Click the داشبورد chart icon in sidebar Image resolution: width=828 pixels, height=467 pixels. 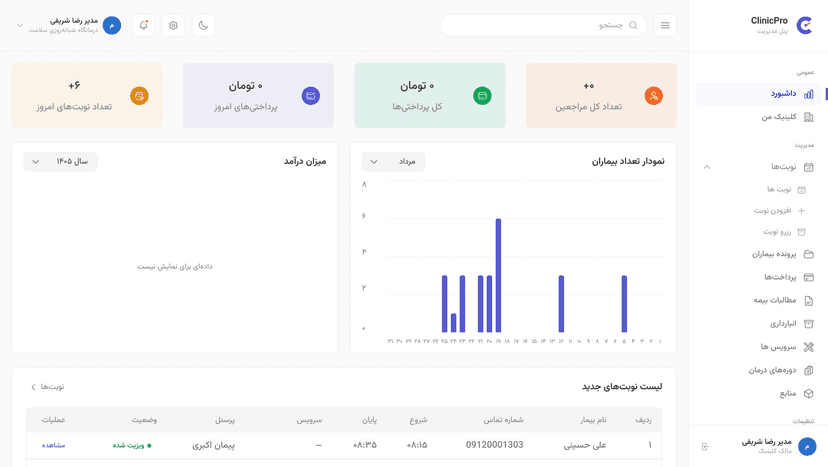pos(808,94)
